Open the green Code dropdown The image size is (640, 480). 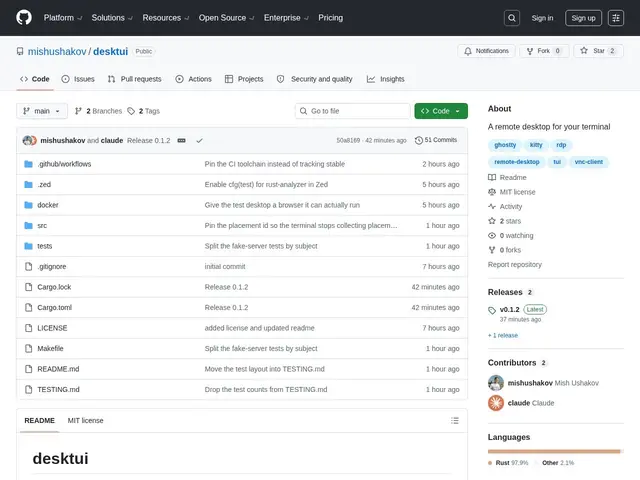(441, 111)
